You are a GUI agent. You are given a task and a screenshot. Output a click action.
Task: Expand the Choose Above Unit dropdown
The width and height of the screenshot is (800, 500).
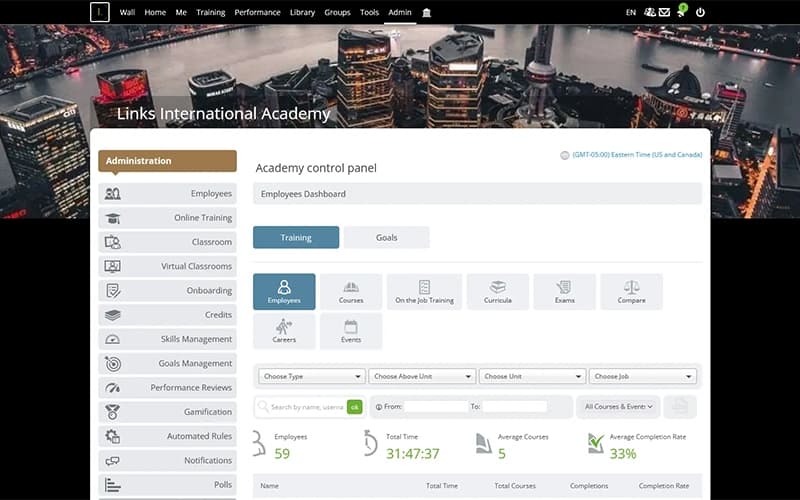[422, 377]
